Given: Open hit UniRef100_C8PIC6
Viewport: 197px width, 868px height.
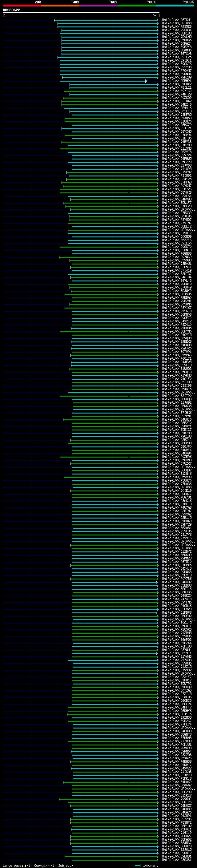Looking at the screenshot, I should [177, 802].
